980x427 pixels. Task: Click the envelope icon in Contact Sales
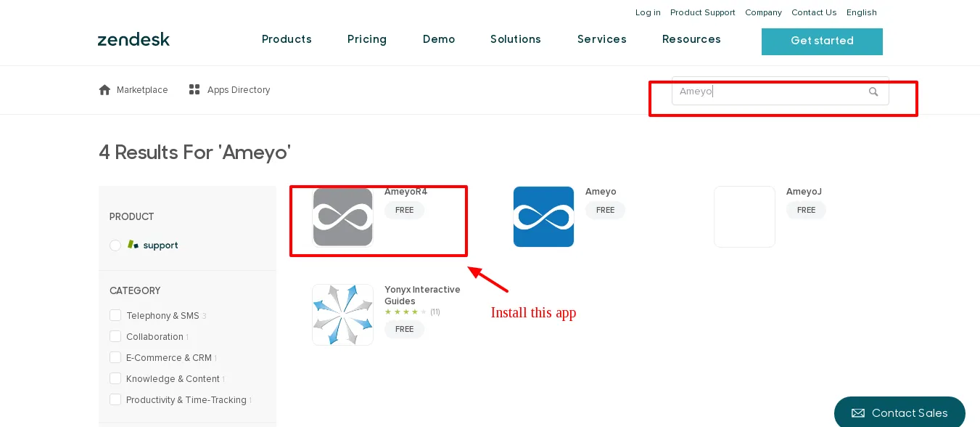858,413
